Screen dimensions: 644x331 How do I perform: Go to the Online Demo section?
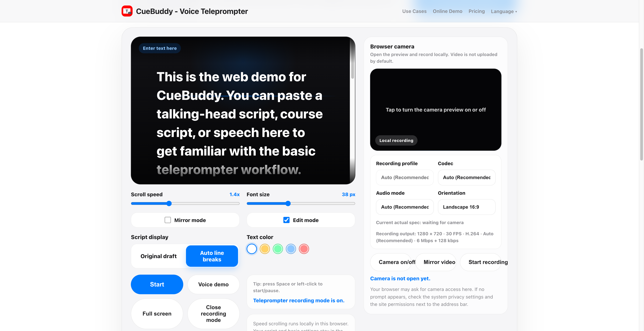448,11
